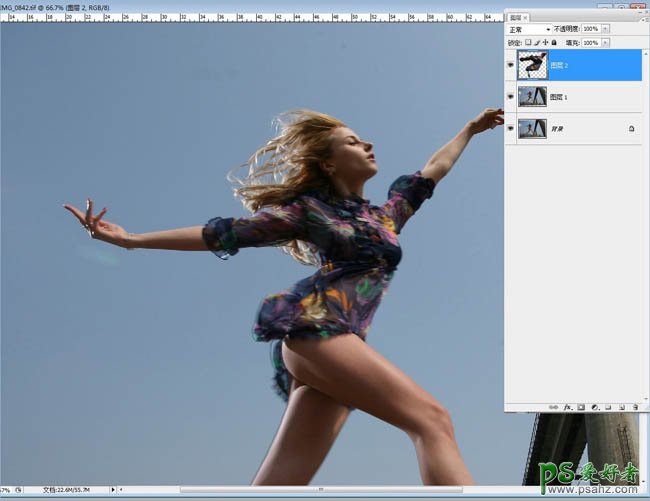Open the layer style fx menu
650x501 pixels.
click(566, 408)
